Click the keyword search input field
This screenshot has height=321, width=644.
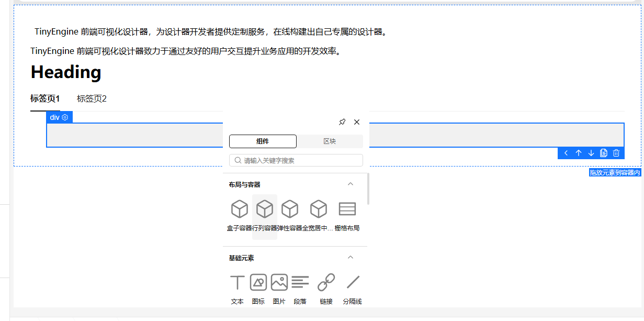(296, 160)
